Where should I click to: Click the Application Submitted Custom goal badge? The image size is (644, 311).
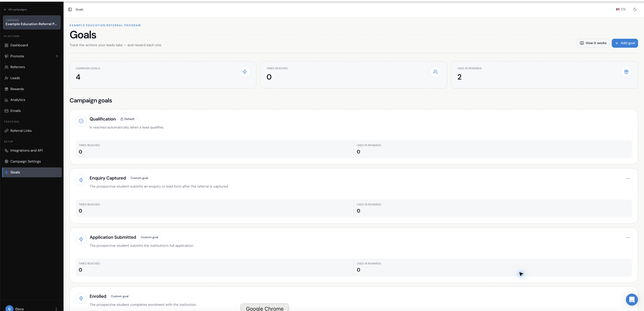(x=149, y=237)
